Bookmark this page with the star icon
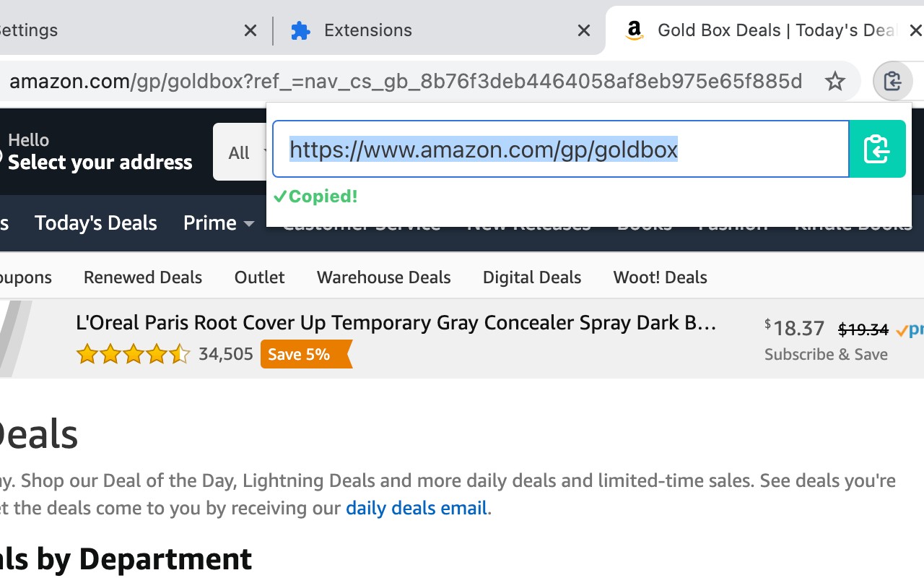 pos(835,81)
